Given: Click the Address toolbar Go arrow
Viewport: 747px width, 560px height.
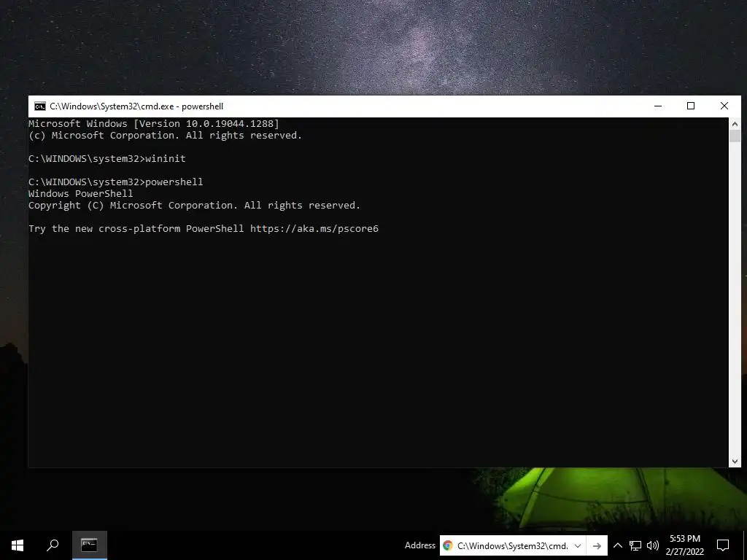Looking at the screenshot, I should tap(597, 545).
